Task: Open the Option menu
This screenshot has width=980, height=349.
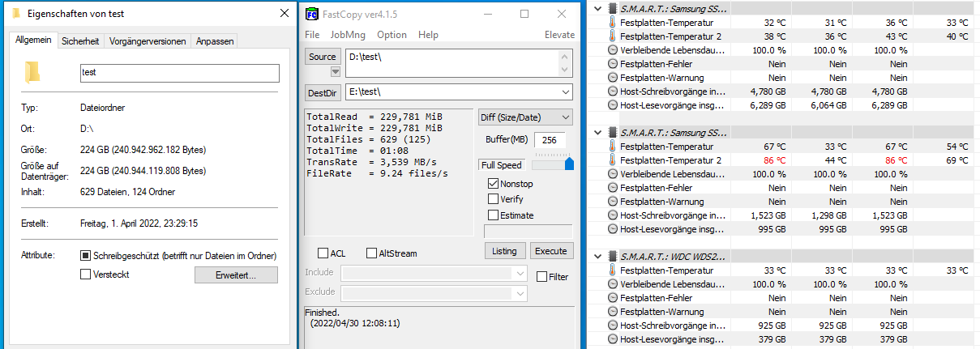Action: pyautogui.click(x=392, y=35)
